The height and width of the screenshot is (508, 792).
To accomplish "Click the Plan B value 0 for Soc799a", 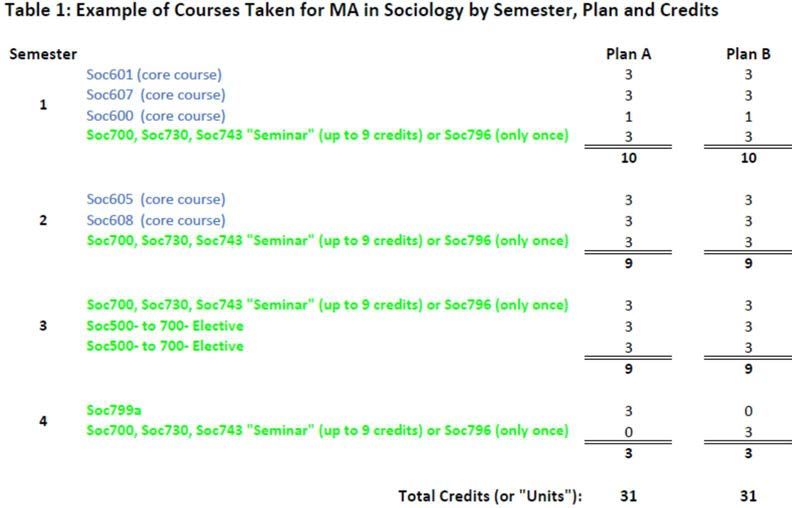I will pos(748,411).
